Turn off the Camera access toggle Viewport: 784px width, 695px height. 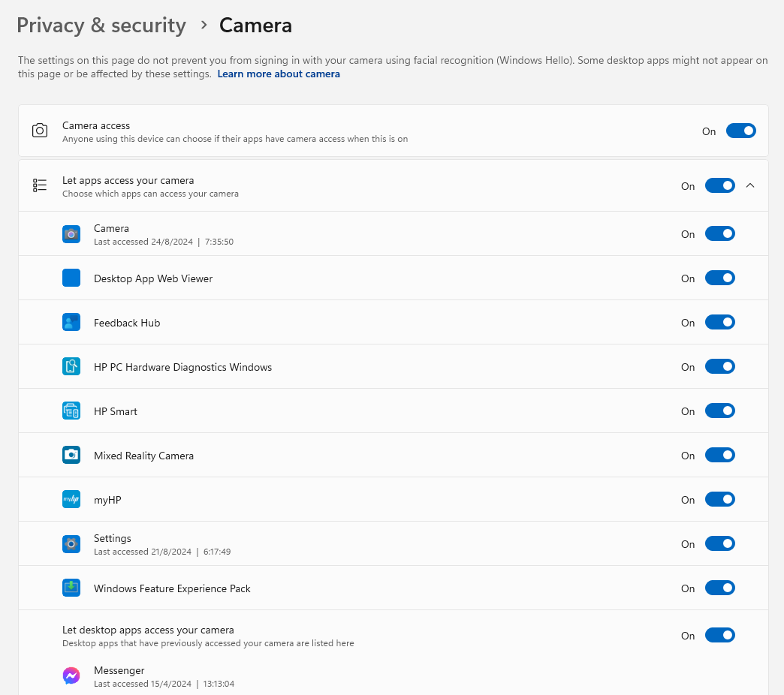740,131
